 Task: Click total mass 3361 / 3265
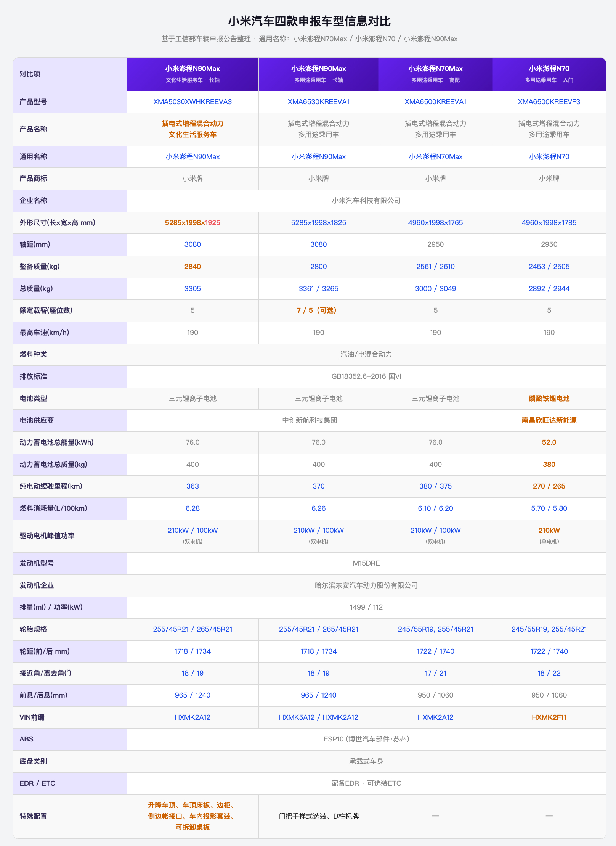click(318, 289)
